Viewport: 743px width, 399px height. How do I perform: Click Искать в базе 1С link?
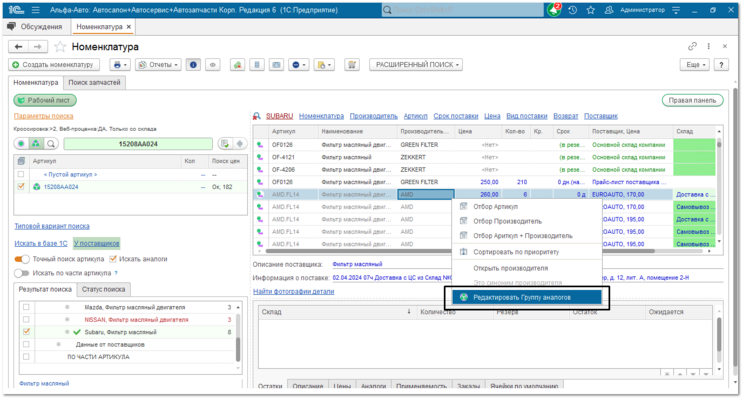tap(41, 243)
